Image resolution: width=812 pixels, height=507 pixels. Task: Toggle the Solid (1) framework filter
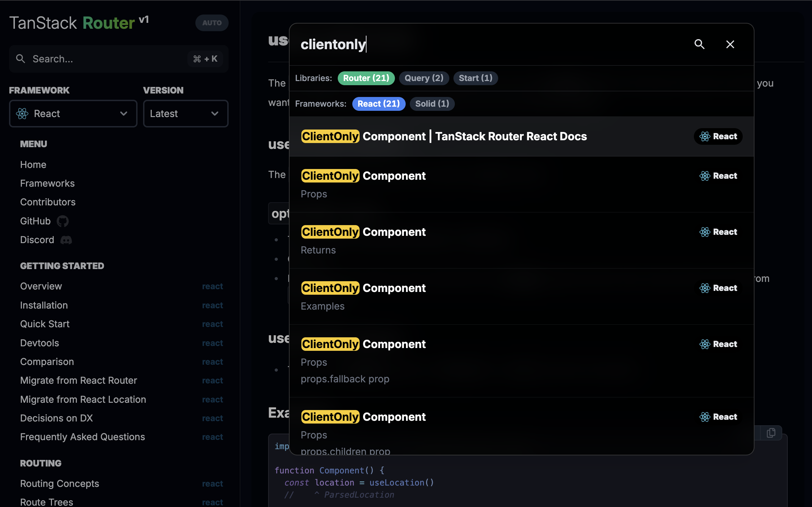coord(432,104)
